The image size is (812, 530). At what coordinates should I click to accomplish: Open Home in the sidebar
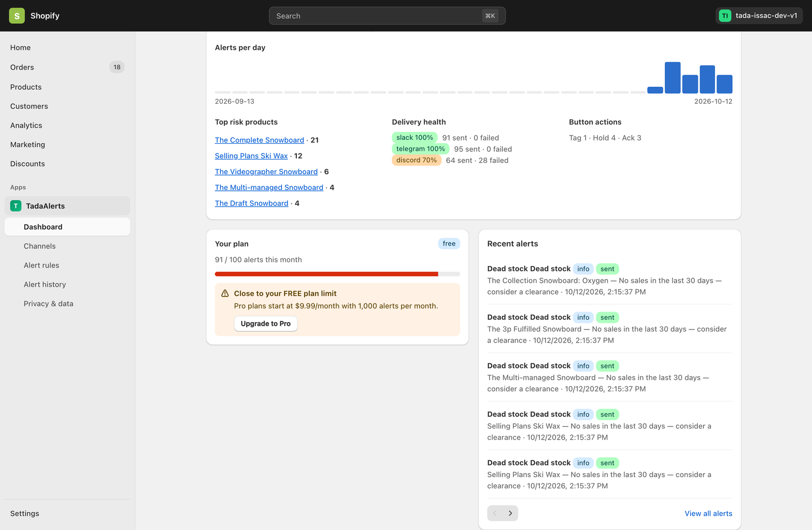click(x=67, y=48)
